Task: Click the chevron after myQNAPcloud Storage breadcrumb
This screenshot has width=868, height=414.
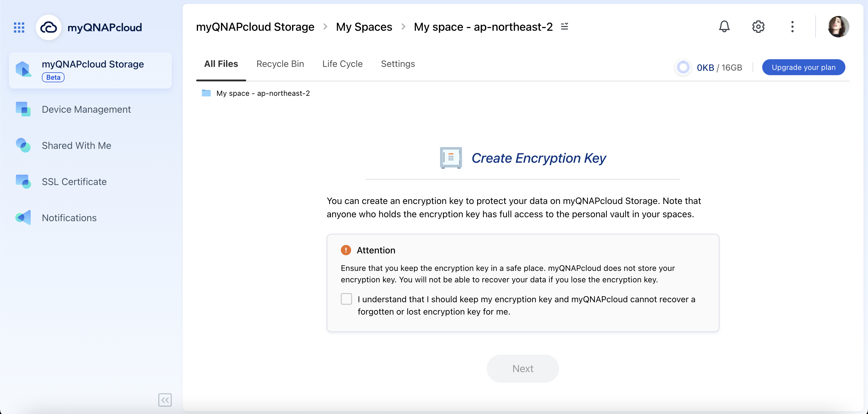Action: [325, 27]
